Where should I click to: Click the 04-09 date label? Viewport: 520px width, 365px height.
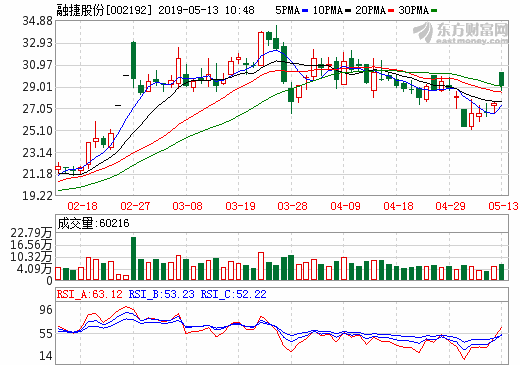[345, 206]
